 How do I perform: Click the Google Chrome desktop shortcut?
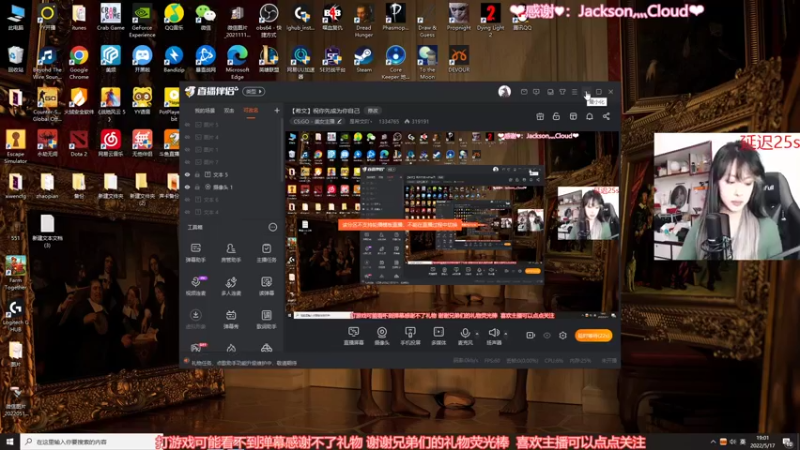click(x=79, y=62)
